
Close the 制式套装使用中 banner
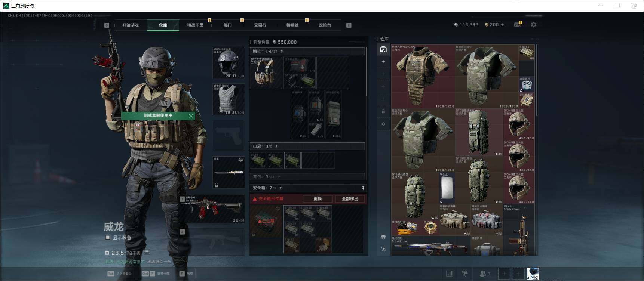(x=191, y=116)
